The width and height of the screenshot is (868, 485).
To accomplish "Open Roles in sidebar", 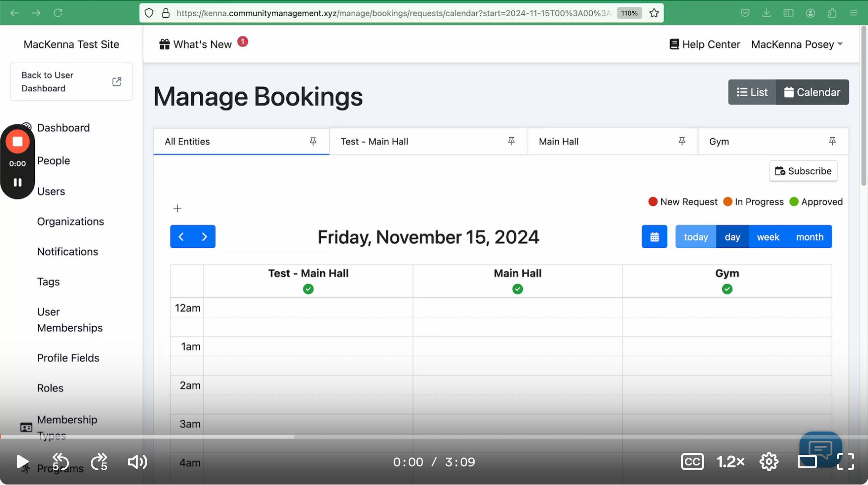I will coord(50,388).
